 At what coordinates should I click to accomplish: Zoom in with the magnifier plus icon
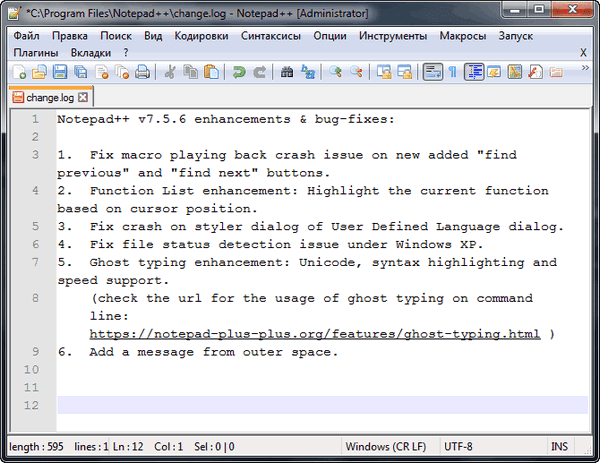336,72
